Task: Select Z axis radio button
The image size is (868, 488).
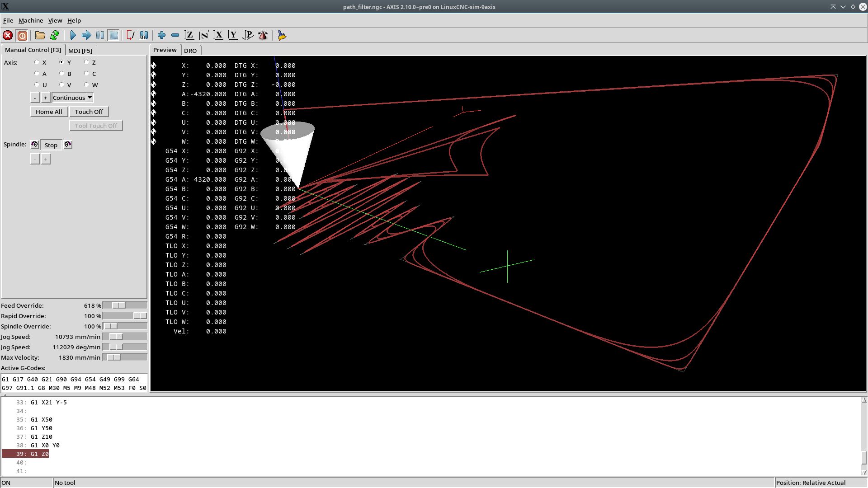Action: [87, 62]
